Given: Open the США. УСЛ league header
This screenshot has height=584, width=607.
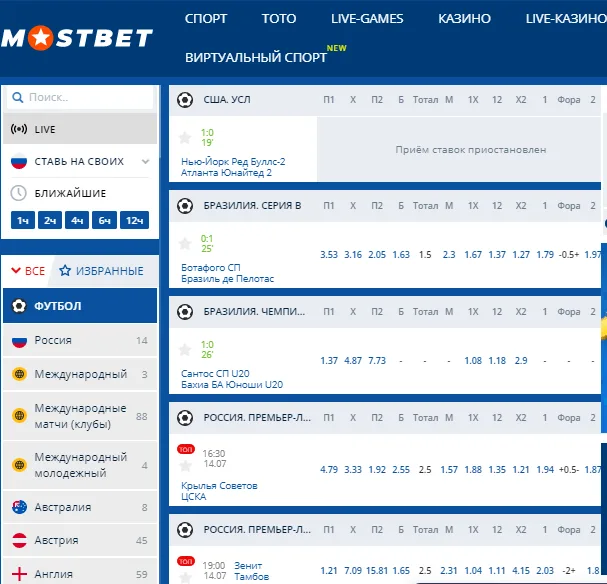Looking at the screenshot, I should pos(227,100).
